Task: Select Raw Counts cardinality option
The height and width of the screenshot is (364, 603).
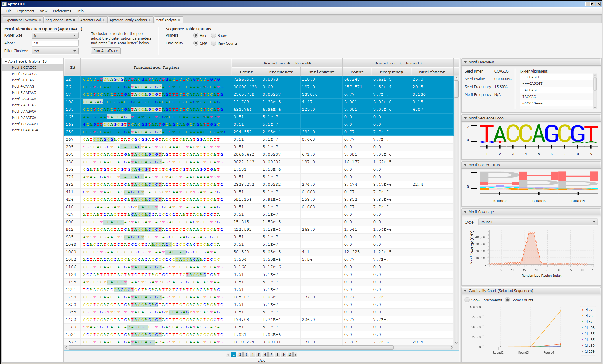Action: click(x=214, y=43)
